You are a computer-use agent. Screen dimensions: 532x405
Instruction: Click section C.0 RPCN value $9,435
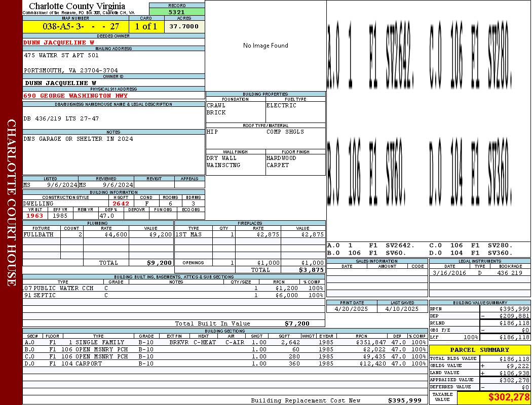(x=372, y=356)
